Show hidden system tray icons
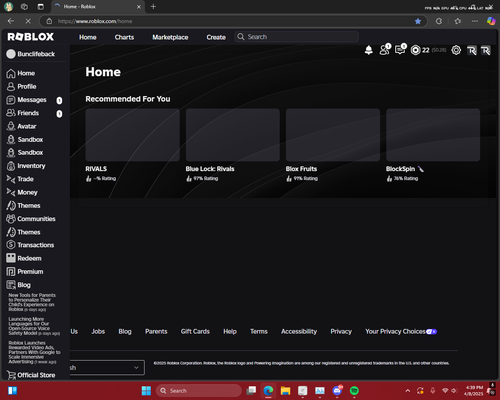Screen dimensions: 500x400 pos(407,391)
